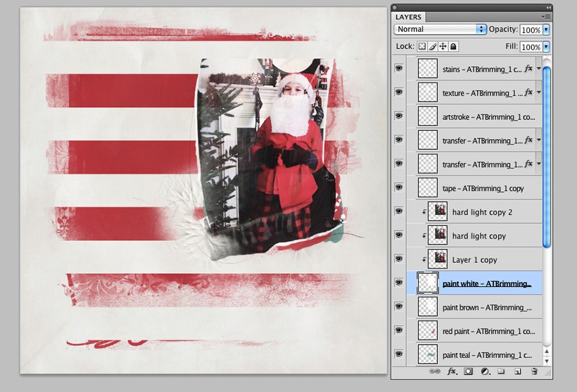Click clipping mask arrow on Layer 1 copy
Image resolution: width=577 pixels, height=392 pixels.
[424, 259]
